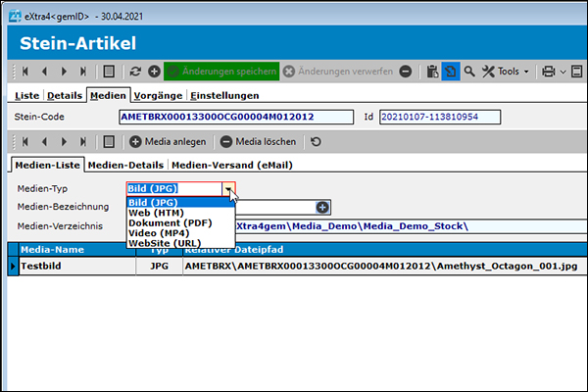This screenshot has width=588, height=392.
Task: Open the Tools dropdown menu
Action: point(508,72)
